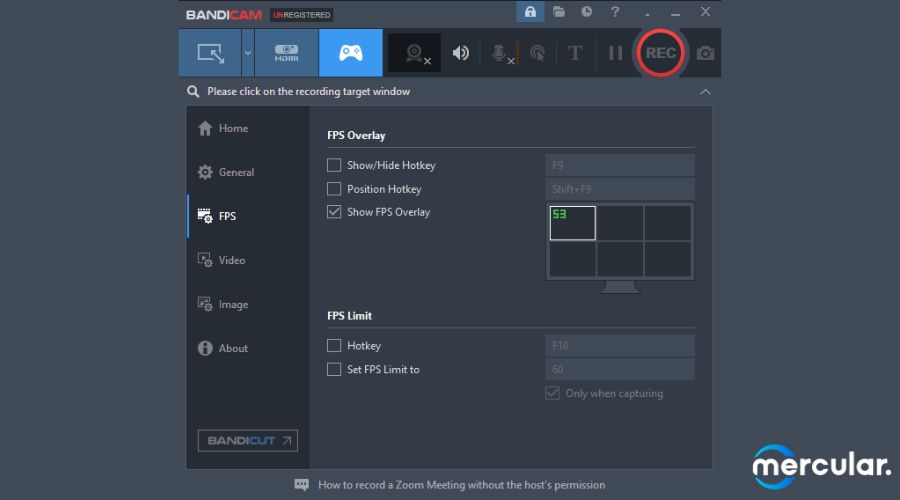The image size is (900, 500).
Task: Enable the Position Hotkey checkbox
Action: pyautogui.click(x=334, y=189)
